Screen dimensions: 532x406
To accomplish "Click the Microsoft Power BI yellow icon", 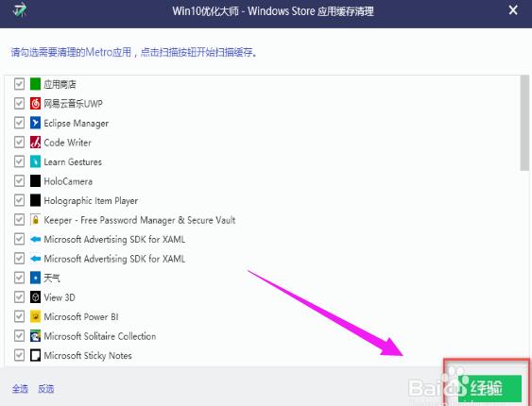I will [35, 316].
